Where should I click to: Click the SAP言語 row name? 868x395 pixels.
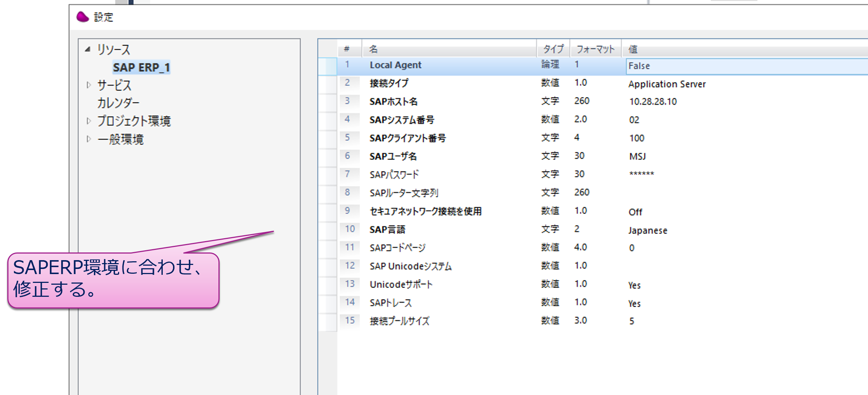387,230
